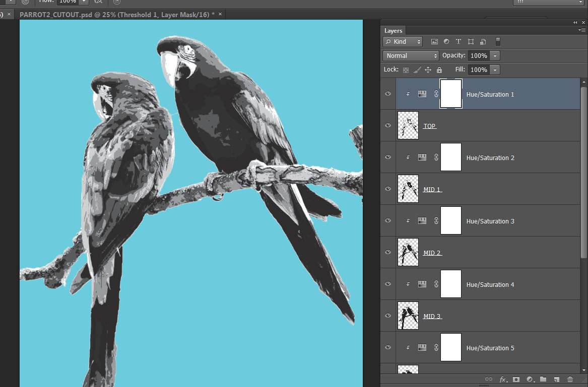Expand the Opacity slider dropdown arrow
This screenshot has width=588, height=387.
[x=495, y=56]
